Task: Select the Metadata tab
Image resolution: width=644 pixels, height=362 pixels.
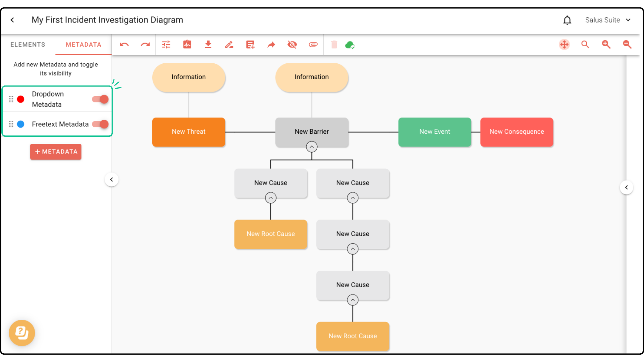Action: [84, 45]
